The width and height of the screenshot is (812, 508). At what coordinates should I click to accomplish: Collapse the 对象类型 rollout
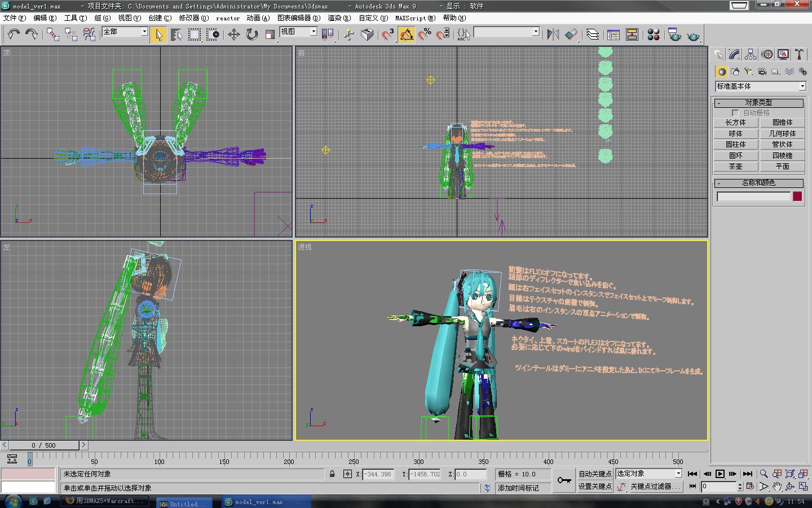coord(758,103)
